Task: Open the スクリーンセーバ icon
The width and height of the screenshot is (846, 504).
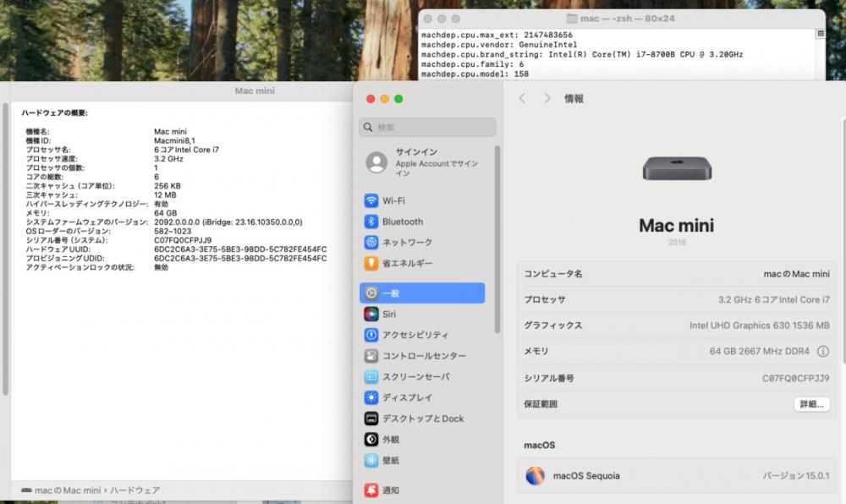Action: point(371,377)
